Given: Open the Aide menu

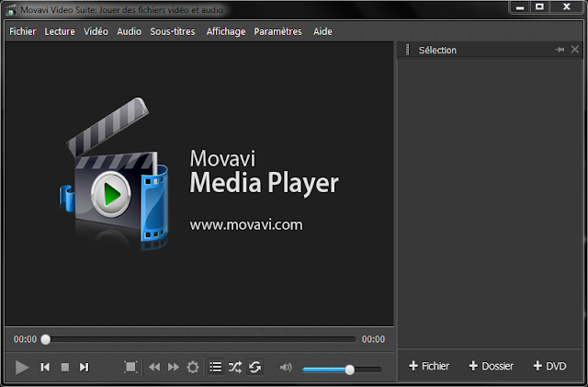Looking at the screenshot, I should pyautogui.click(x=322, y=31).
